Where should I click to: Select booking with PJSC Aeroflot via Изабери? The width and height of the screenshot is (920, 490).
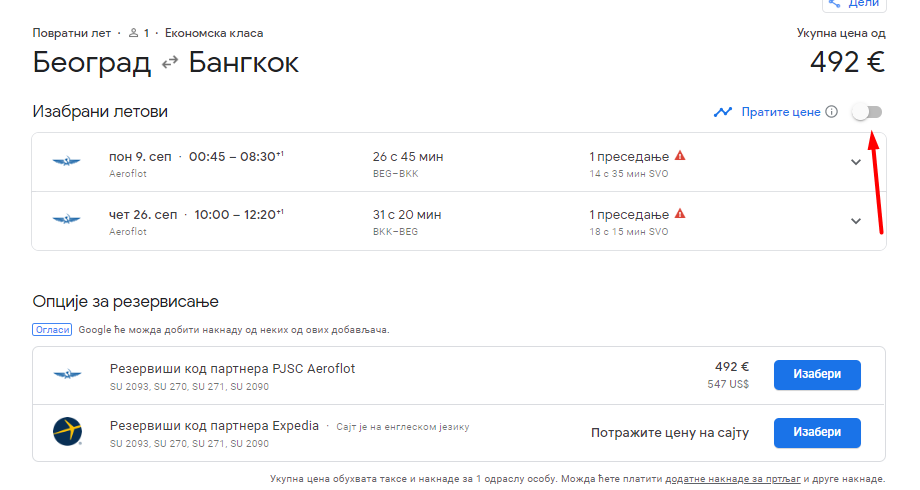pos(817,375)
